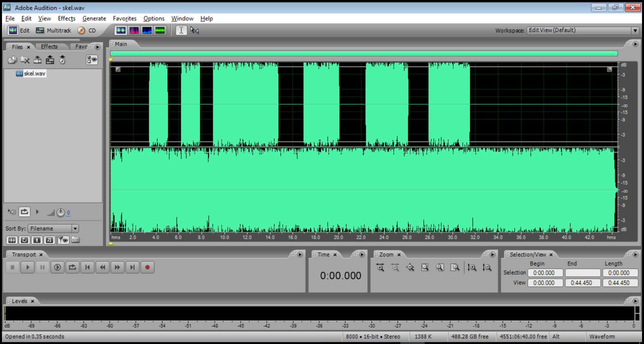Open Transport panel options arrow
644x344 pixels.
pos(300,255)
